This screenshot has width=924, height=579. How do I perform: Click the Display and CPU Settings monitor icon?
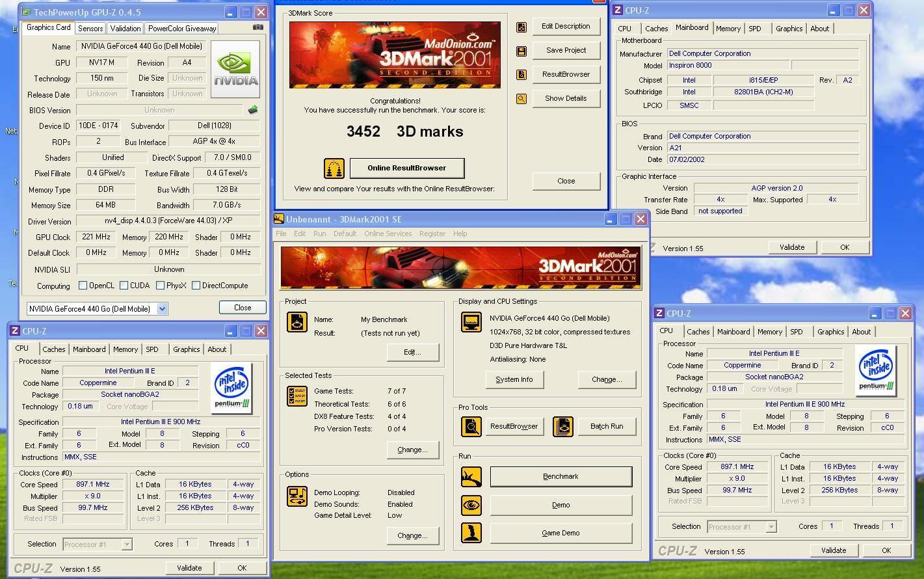(471, 322)
